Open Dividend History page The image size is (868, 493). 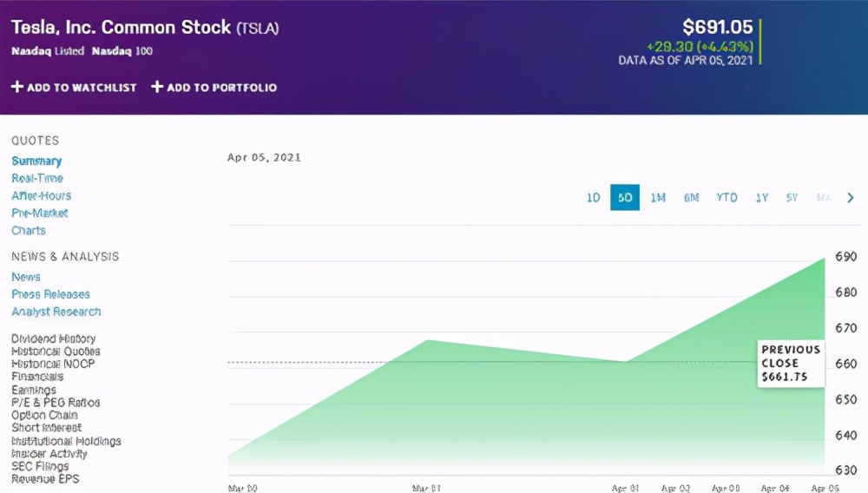click(x=53, y=339)
